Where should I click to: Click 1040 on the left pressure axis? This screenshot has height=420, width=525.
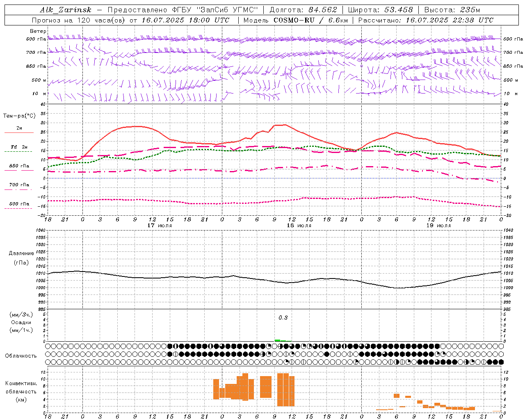41,230
